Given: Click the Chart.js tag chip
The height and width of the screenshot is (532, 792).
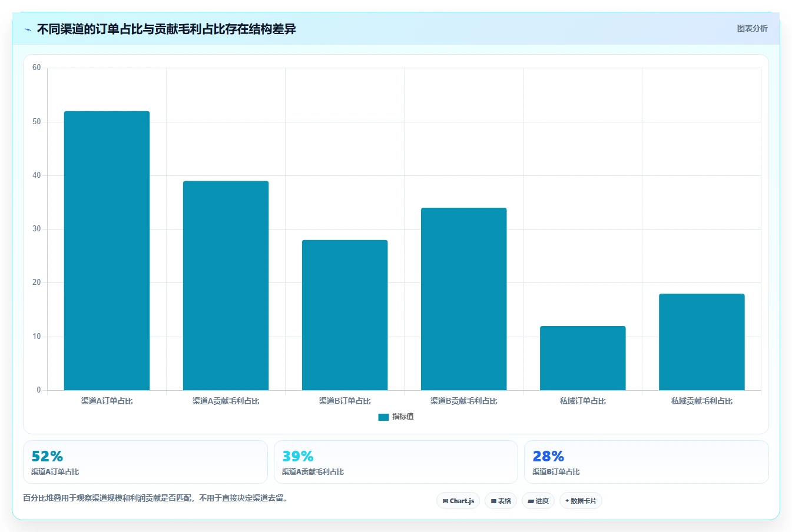Looking at the screenshot, I should point(458,501).
